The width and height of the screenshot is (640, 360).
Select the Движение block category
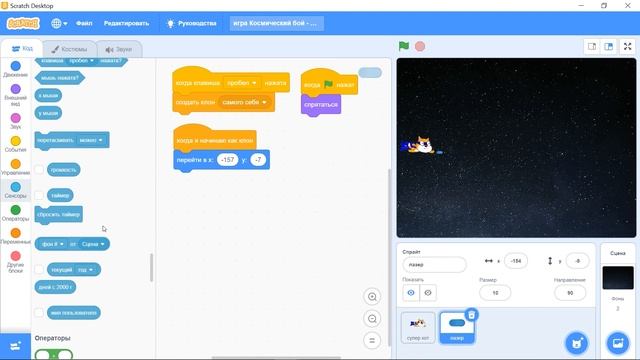pos(16,69)
